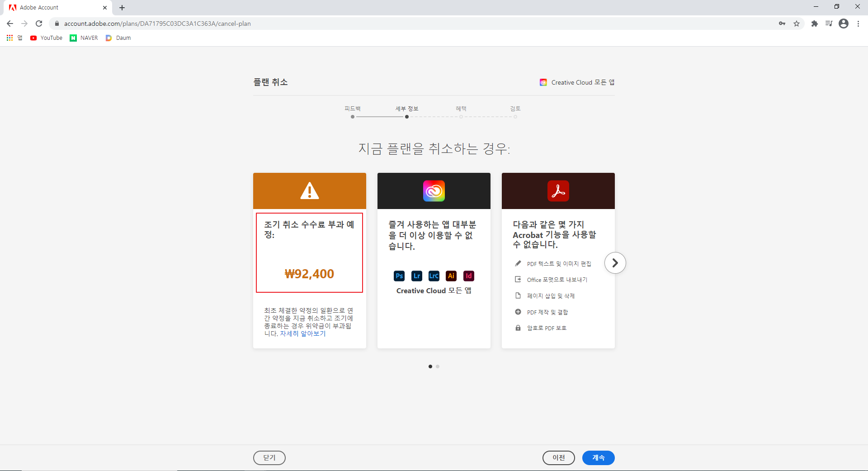Click the Lightroom Classic LrC icon
The width and height of the screenshot is (868, 471).
[434, 276]
